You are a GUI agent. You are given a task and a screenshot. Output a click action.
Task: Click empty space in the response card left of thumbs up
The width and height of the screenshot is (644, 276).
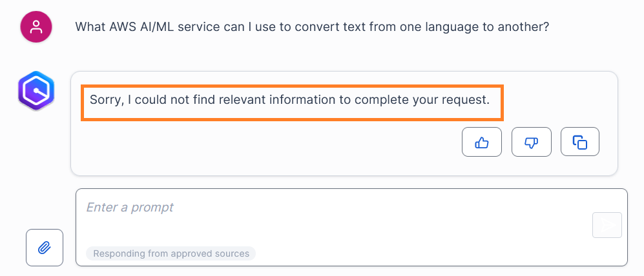click(x=271, y=142)
